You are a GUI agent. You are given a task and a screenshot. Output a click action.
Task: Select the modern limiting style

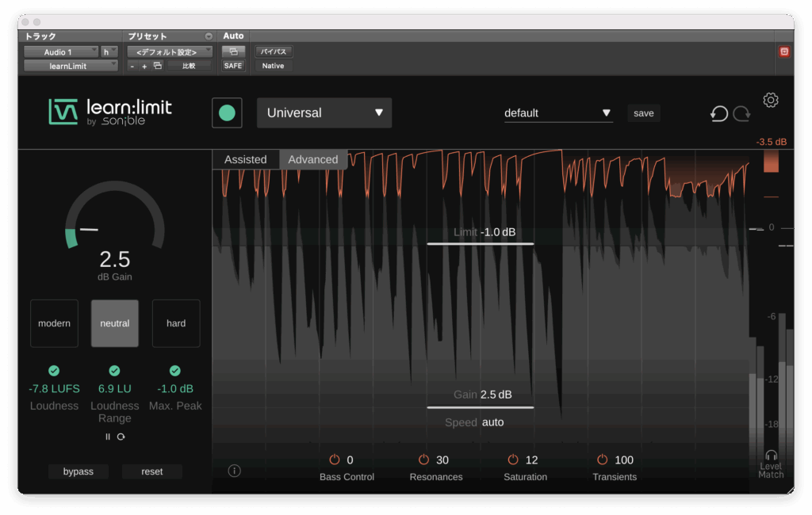pyautogui.click(x=55, y=323)
